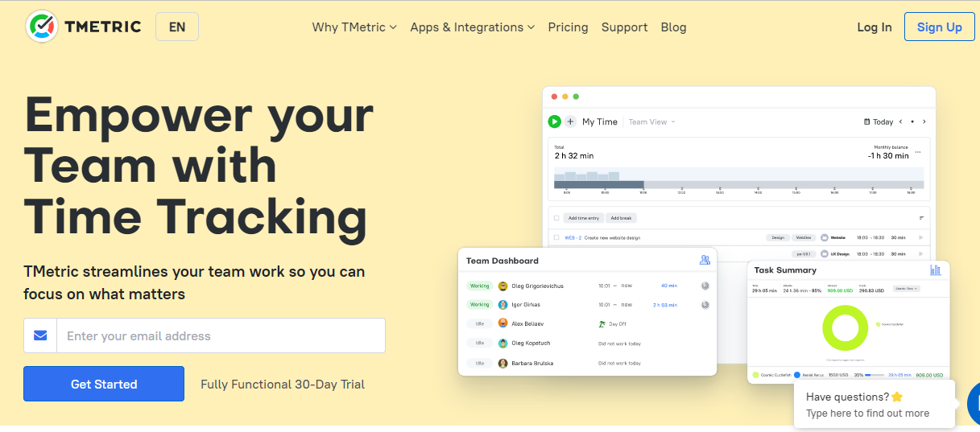Viewport: 980px width, 432px height.
Task: Click the star emoji in Have questions
Action: 897,397
